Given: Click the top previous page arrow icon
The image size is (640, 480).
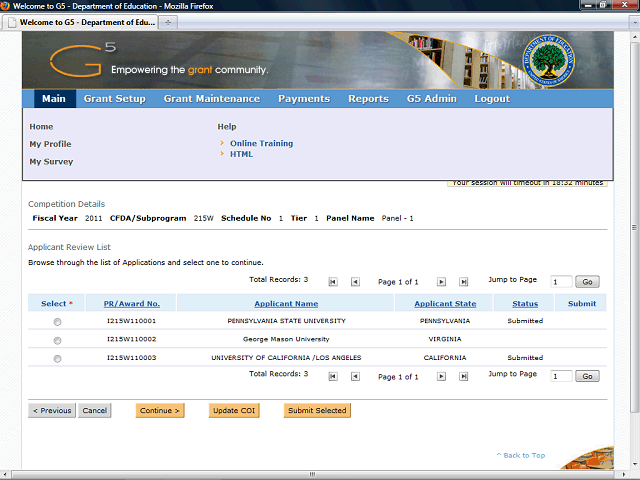Looking at the screenshot, I should pos(355,282).
